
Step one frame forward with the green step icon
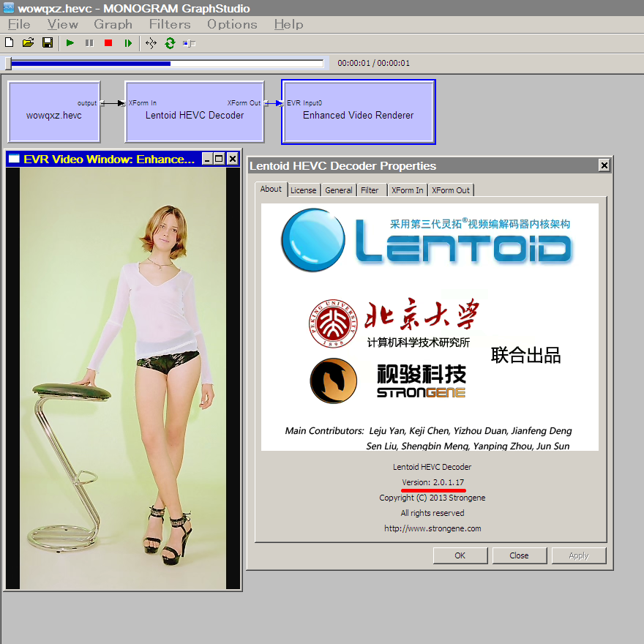[128, 42]
